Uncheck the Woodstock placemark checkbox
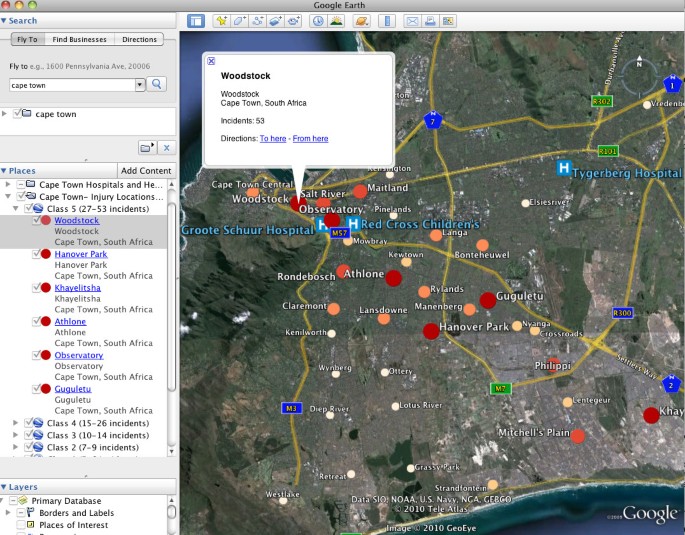 click(x=37, y=220)
